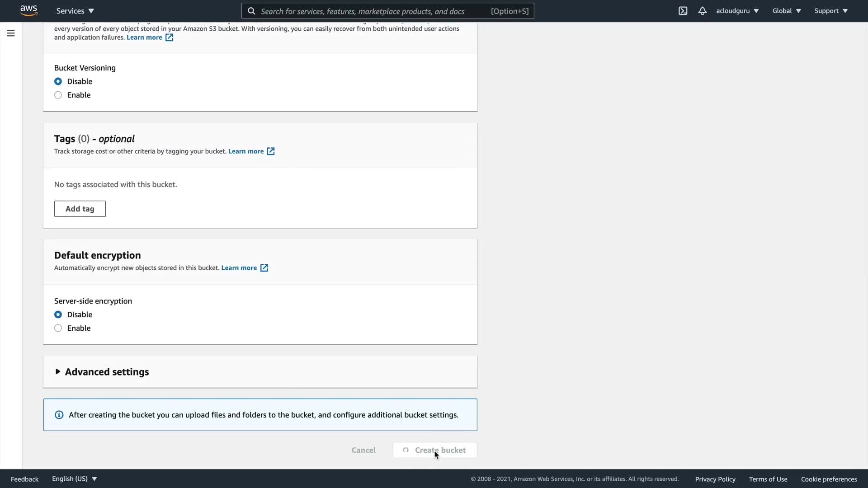868x488 pixels.
Task: Open the acloudguru account dropdown
Action: 737,11
